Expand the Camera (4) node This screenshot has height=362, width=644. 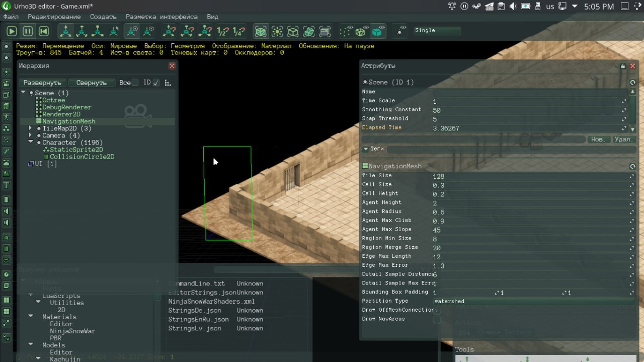pos(31,135)
